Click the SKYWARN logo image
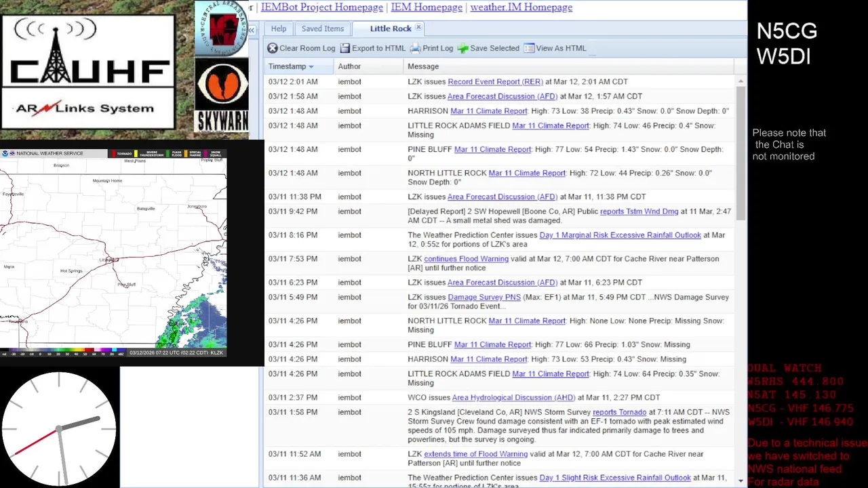 point(222,94)
